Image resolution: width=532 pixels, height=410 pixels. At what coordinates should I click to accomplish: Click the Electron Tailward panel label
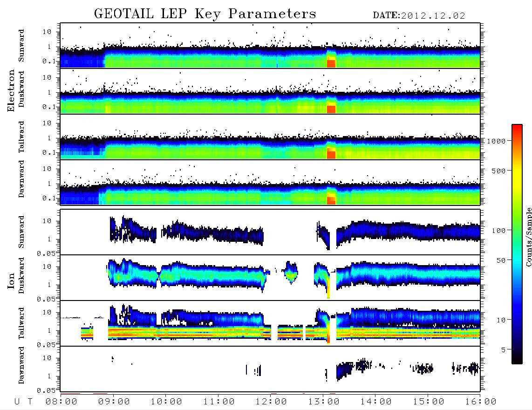(21, 137)
